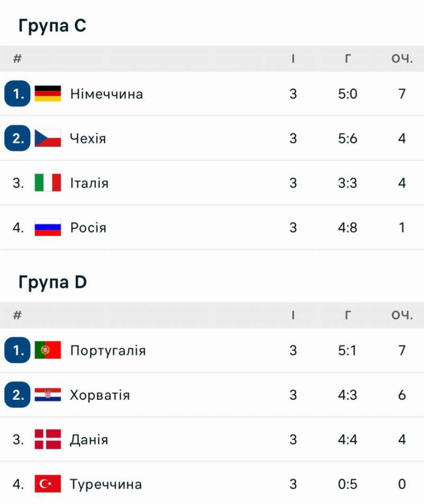This screenshot has width=424, height=504.
Task: Open the Portugal flag icon
Action: pyautogui.click(x=47, y=350)
